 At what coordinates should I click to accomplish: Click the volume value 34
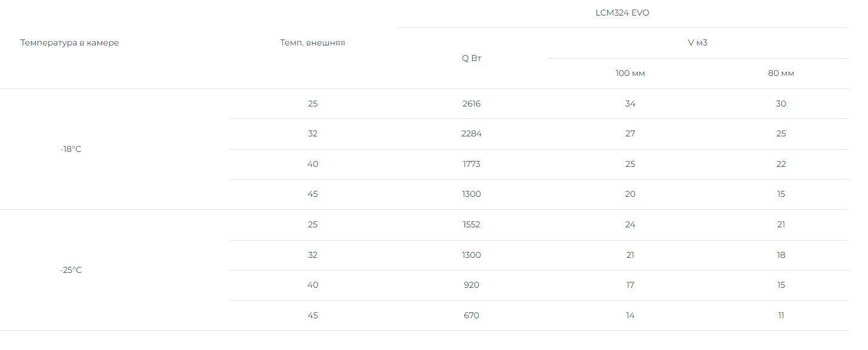tap(630, 104)
